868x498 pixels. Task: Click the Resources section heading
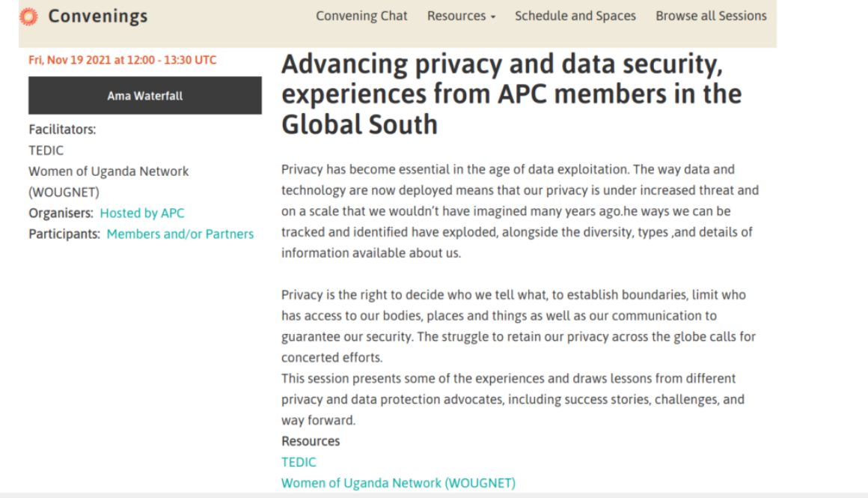click(311, 442)
